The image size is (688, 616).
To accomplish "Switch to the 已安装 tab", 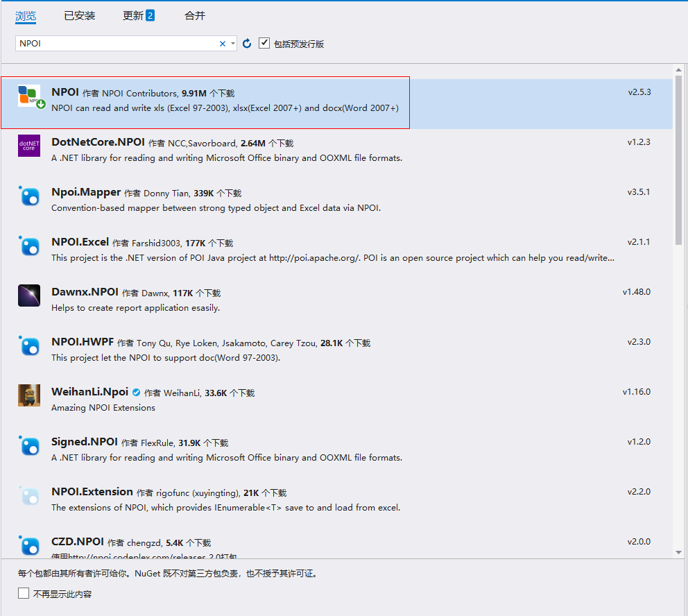I will coord(79,15).
